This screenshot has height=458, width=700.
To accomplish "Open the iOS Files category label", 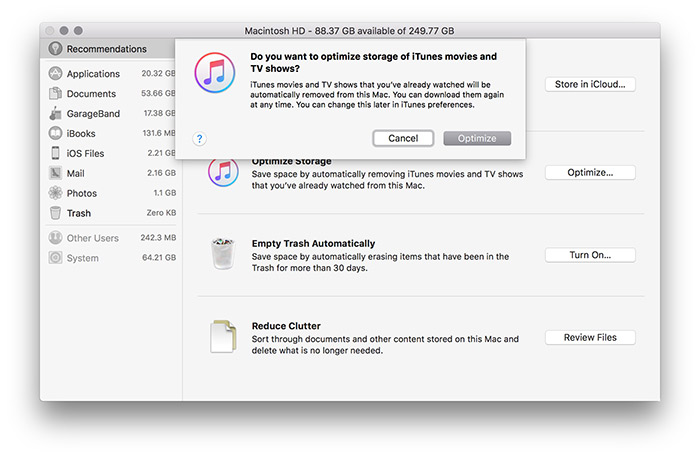I will pos(85,153).
